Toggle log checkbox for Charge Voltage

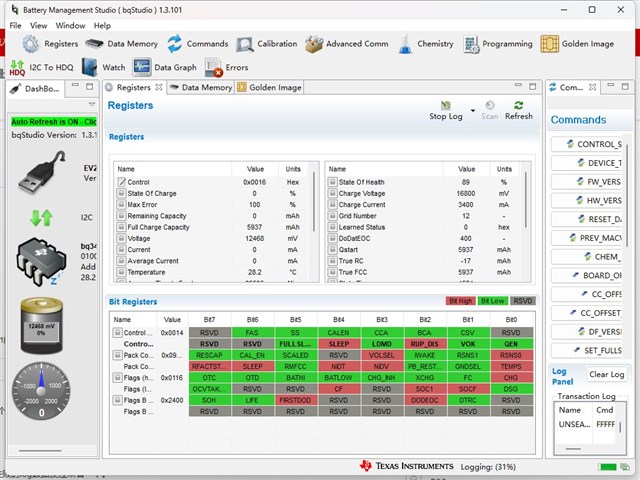pyautogui.click(x=332, y=193)
